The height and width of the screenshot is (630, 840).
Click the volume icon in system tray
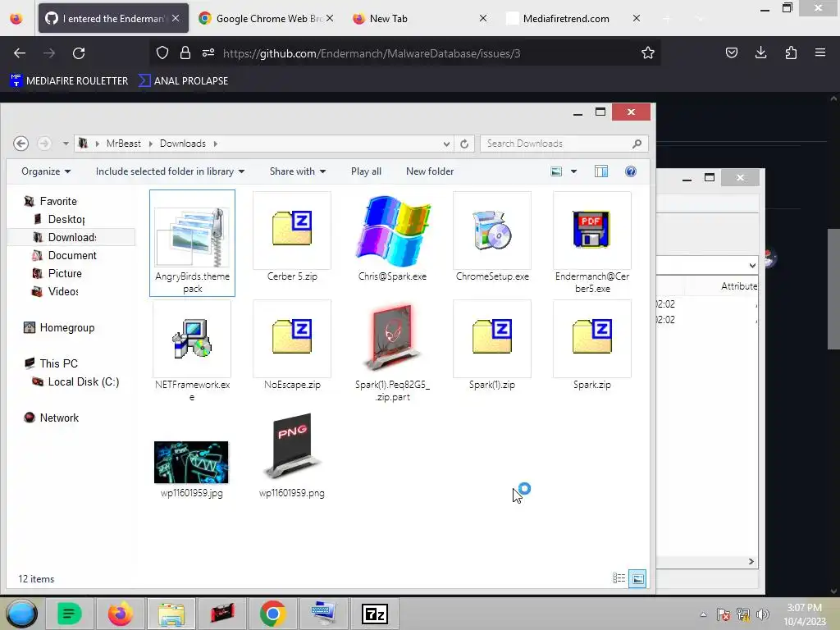tap(762, 614)
